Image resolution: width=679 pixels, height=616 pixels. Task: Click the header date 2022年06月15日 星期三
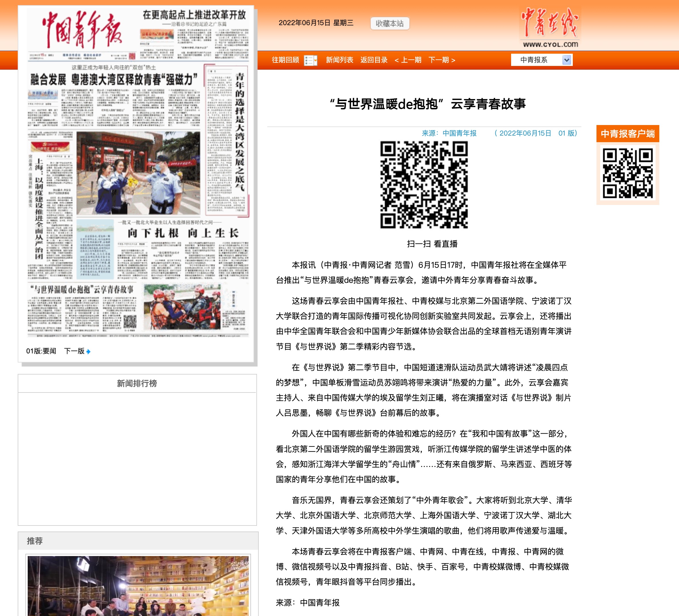(316, 23)
